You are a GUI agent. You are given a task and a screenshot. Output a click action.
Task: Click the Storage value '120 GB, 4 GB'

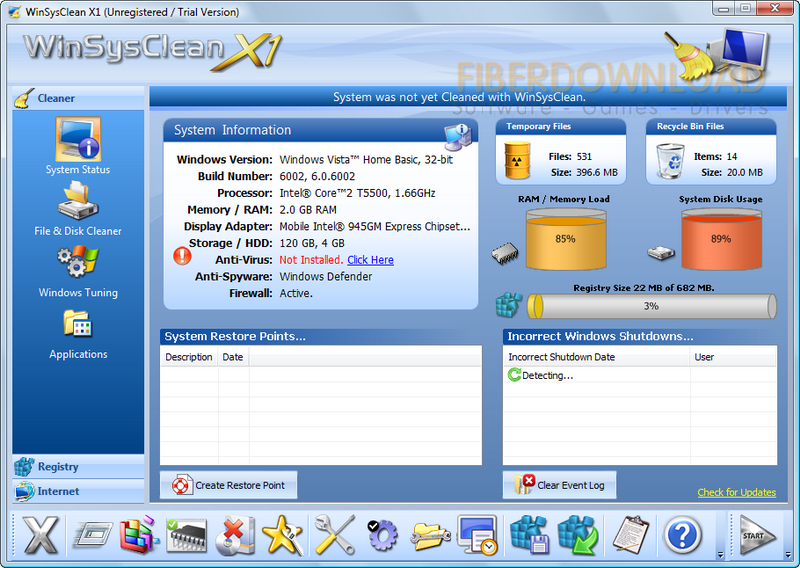click(312, 243)
